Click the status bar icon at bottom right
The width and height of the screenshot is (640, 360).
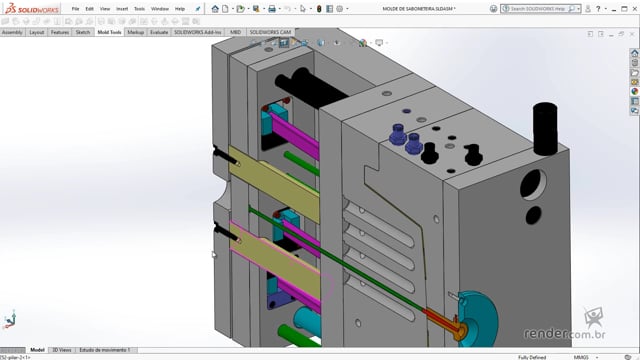628,357
